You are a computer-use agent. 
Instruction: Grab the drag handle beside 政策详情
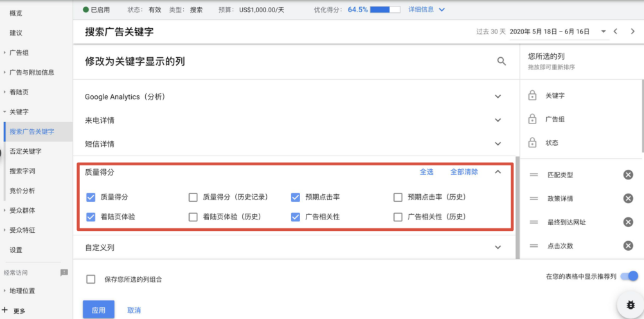(533, 199)
